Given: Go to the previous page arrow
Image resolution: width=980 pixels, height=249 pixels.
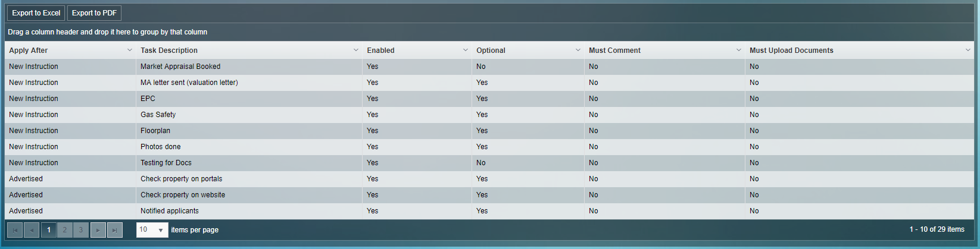Looking at the screenshot, I should pos(32,230).
